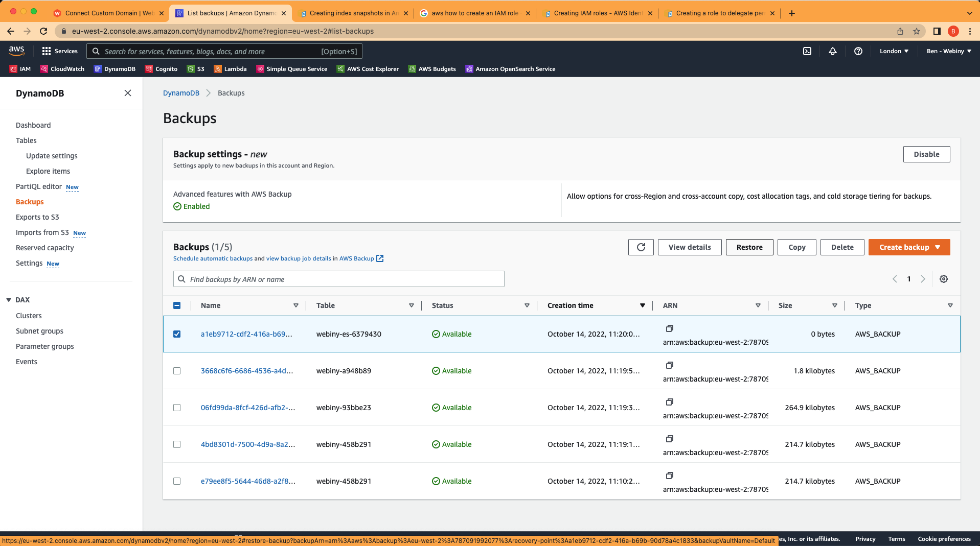Select all backups with header checkbox

click(x=177, y=305)
